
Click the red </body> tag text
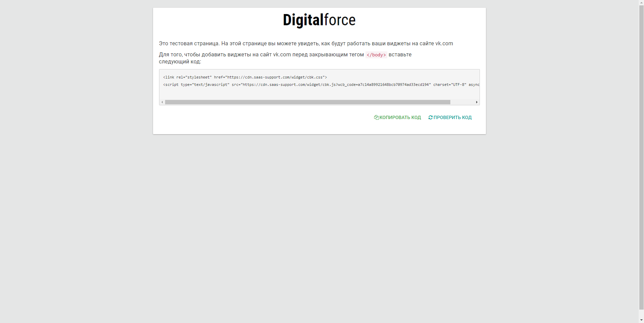coord(376,55)
